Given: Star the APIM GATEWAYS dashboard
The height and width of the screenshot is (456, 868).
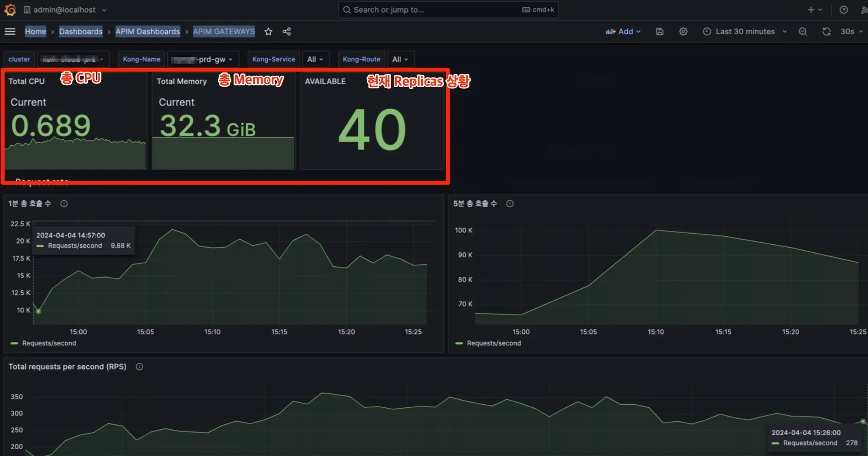Looking at the screenshot, I should [x=268, y=31].
